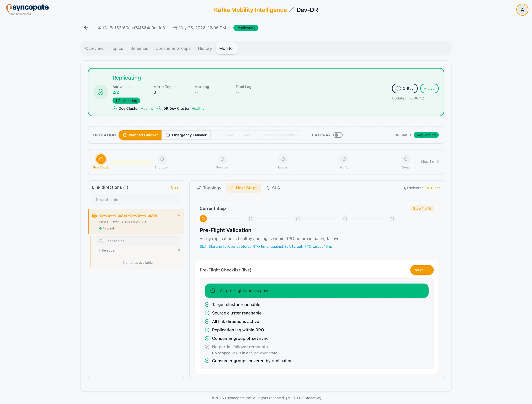Screen dimensions: 532x404
Task: Click the shield icon in the Replicating card
Action: pyautogui.click(x=100, y=92)
